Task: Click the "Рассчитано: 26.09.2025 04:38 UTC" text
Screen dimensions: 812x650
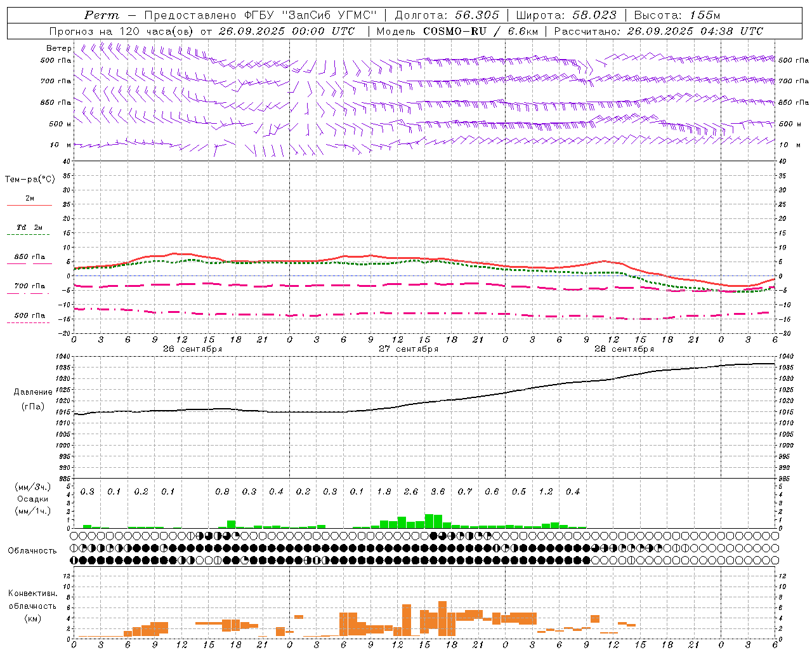Action: (658, 31)
